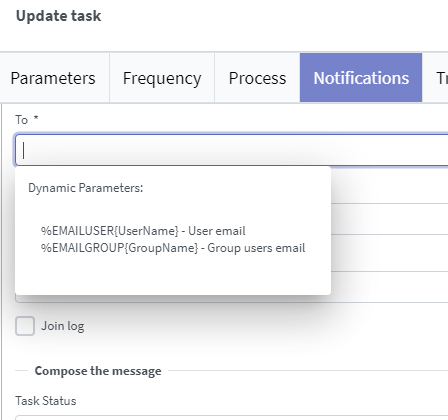Viewport: 448px width, 420px height.
Task: Click the Update task title
Action: click(59, 16)
